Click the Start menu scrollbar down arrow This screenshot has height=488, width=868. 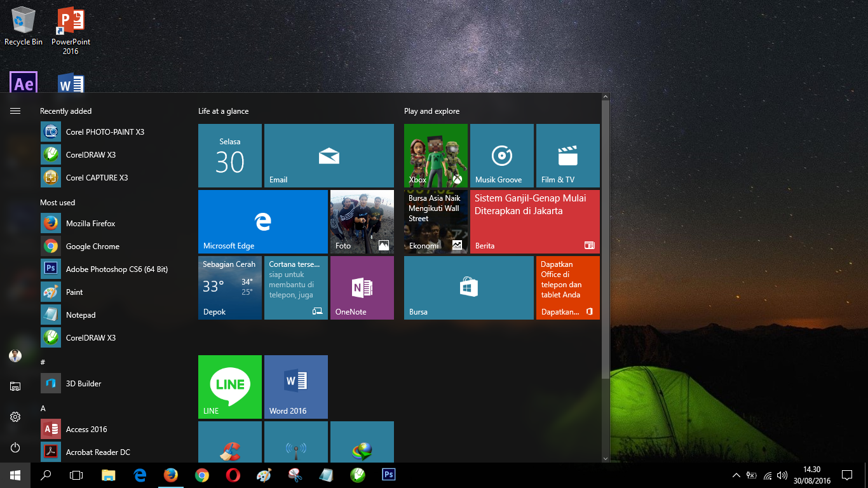click(x=606, y=458)
